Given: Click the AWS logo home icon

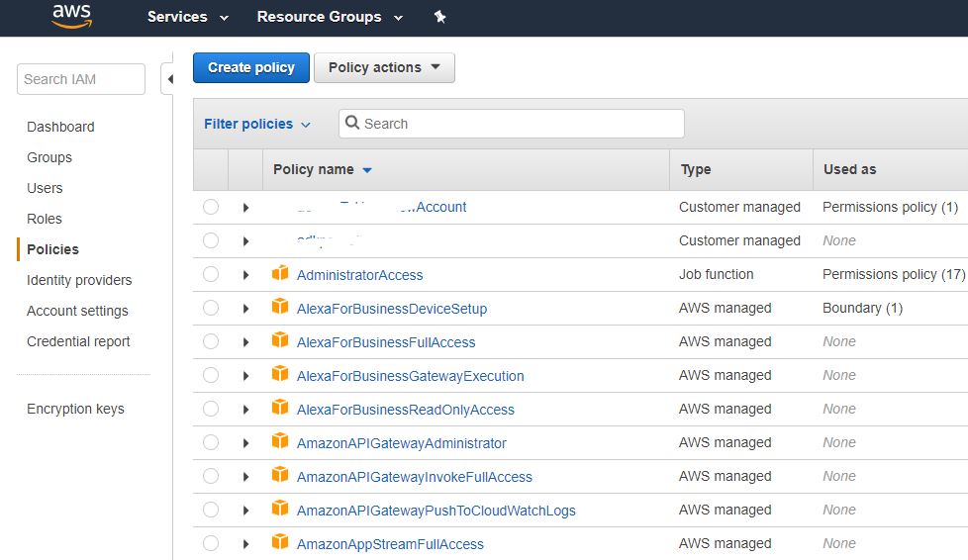Looking at the screenshot, I should 71,16.
